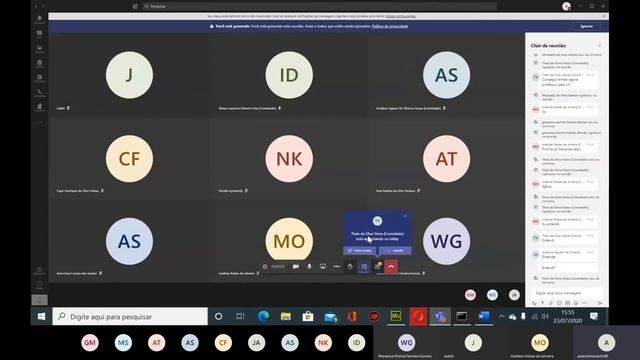Select the ID participant tile

click(x=289, y=75)
